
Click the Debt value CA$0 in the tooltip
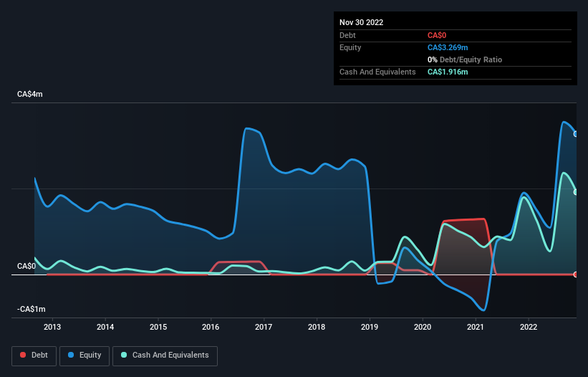point(437,35)
